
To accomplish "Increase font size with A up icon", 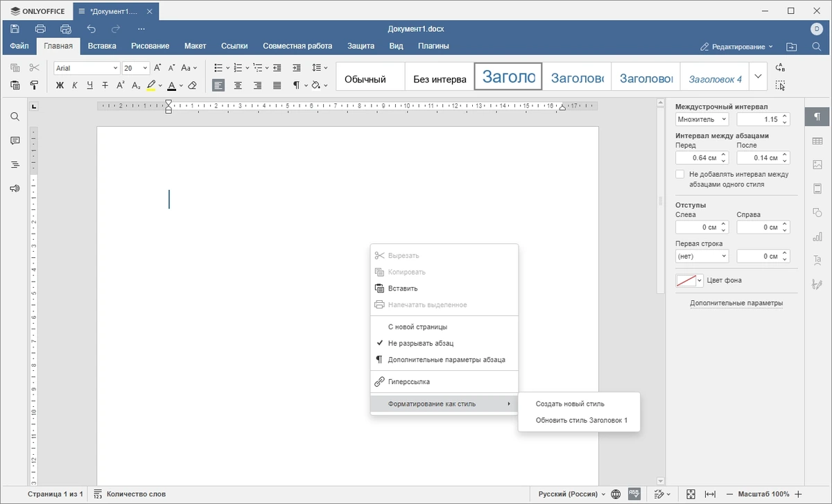I will point(157,68).
